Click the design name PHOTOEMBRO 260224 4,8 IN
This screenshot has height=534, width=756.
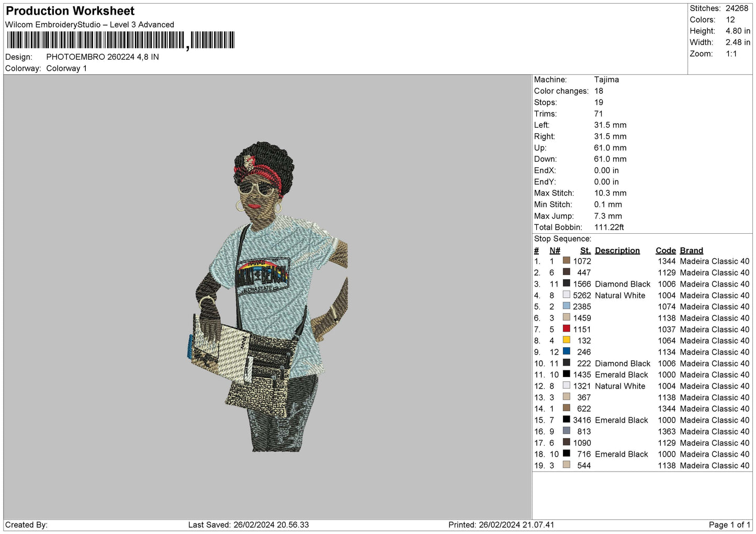(103, 57)
